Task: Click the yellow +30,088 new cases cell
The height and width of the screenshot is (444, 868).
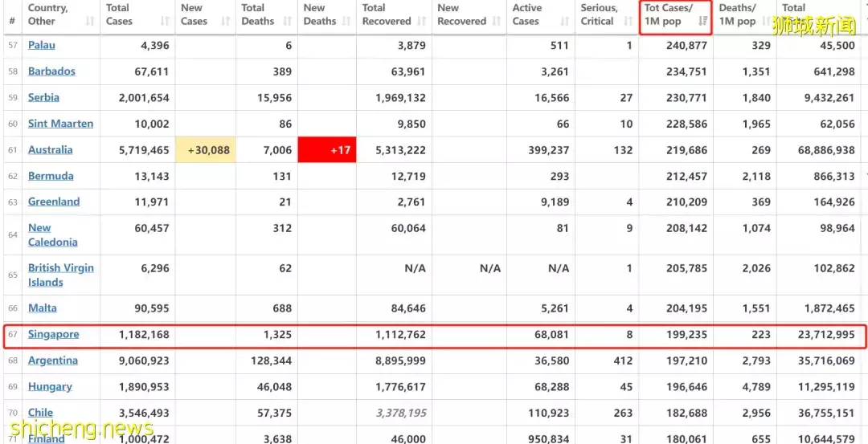Action: pyautogui.click(x=206, y=150)
